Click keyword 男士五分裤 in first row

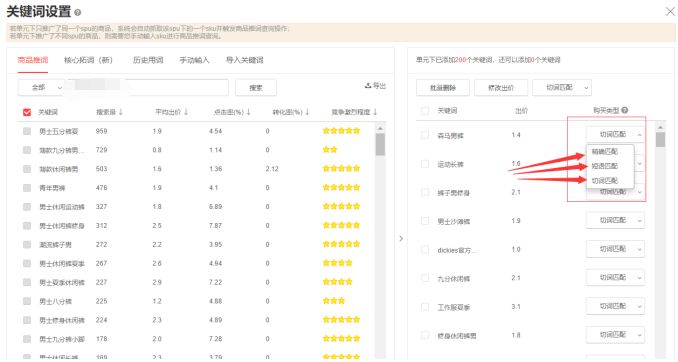59,131
